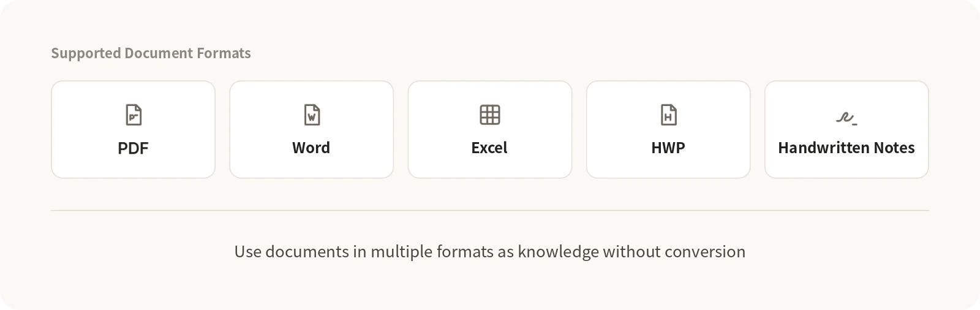
Task: Click the horizontal divider line
Action: tap(490, 210)
